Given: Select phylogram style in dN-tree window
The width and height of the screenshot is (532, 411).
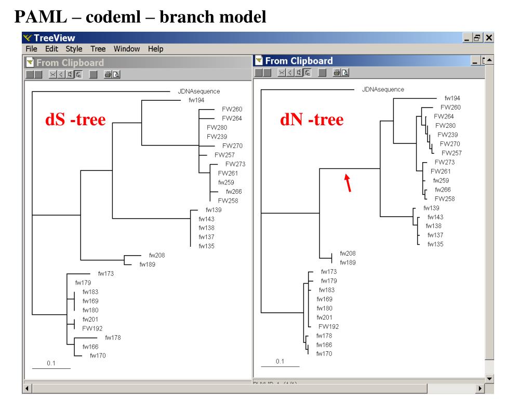Looking at the screenshot, I should tap(307, 73).
